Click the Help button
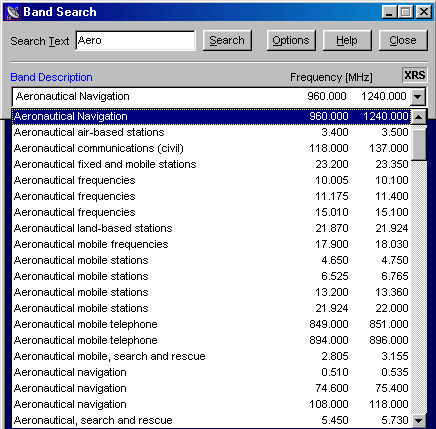The image size is (436, 429). tap(347, 40)
